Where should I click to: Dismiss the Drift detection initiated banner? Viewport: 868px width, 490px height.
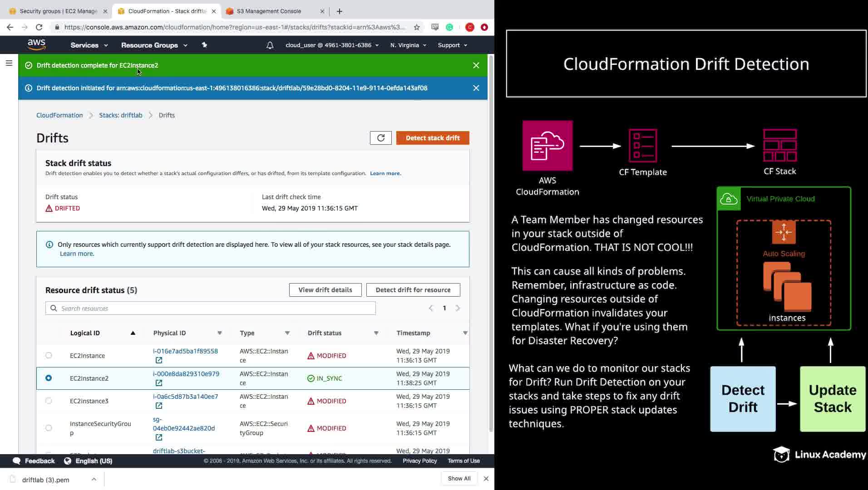[476, 88]
